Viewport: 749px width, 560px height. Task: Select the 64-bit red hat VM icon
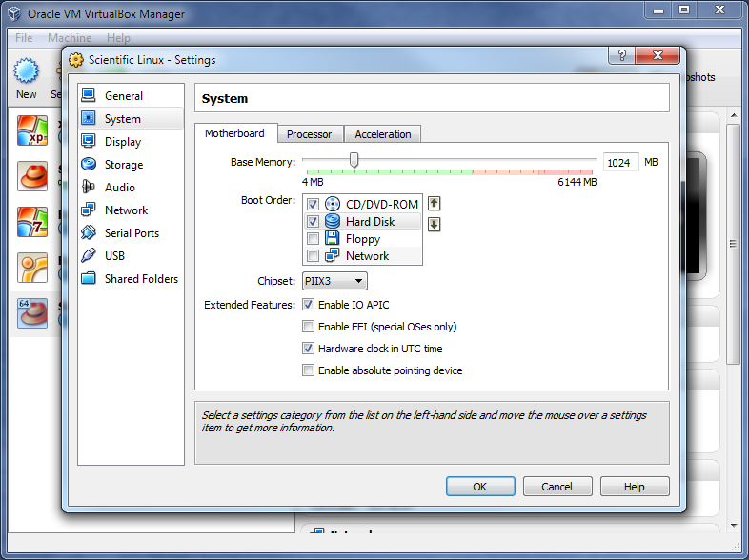[32, 313]
